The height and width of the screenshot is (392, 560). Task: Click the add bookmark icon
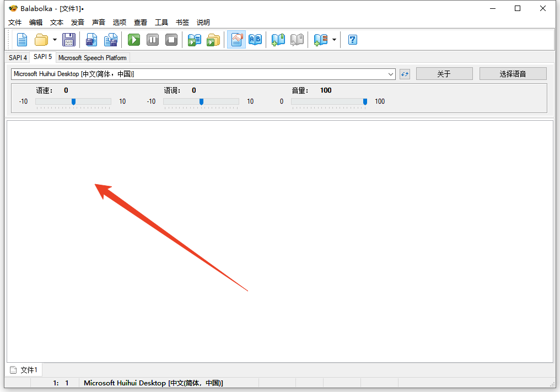278,40
